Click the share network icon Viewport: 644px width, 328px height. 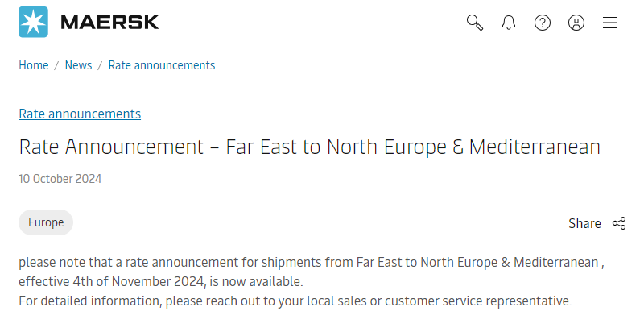tap(619, 223)
